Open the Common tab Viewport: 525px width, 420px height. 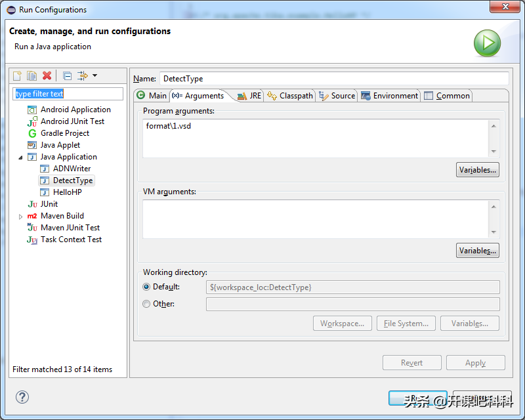click(447, 96)
